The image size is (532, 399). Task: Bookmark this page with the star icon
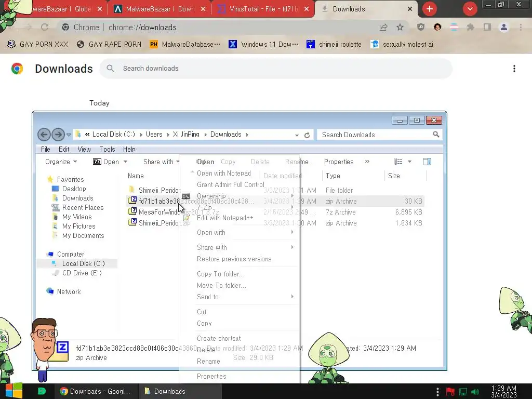[x=400, y=27]
